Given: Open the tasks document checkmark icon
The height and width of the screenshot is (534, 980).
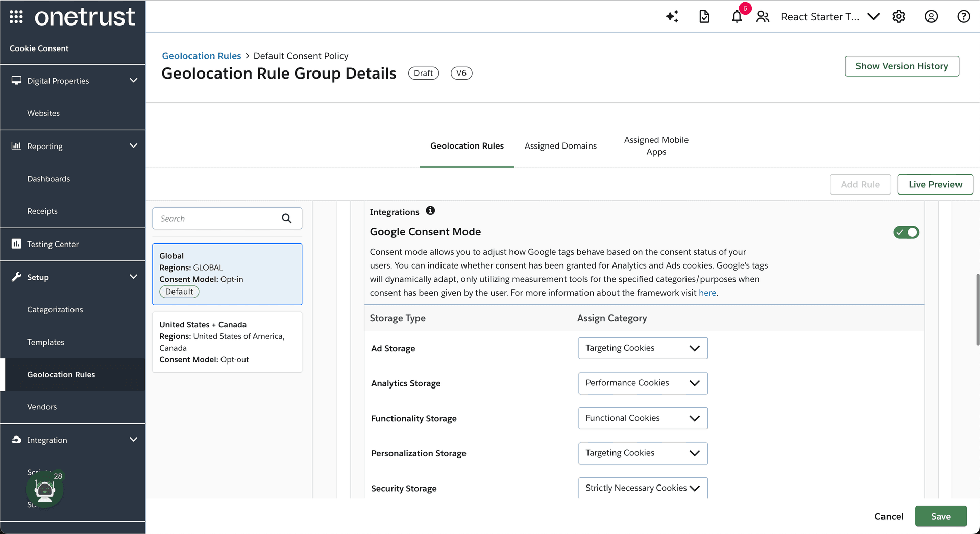Looking at the screenshot, I should (x=704, y=17).
